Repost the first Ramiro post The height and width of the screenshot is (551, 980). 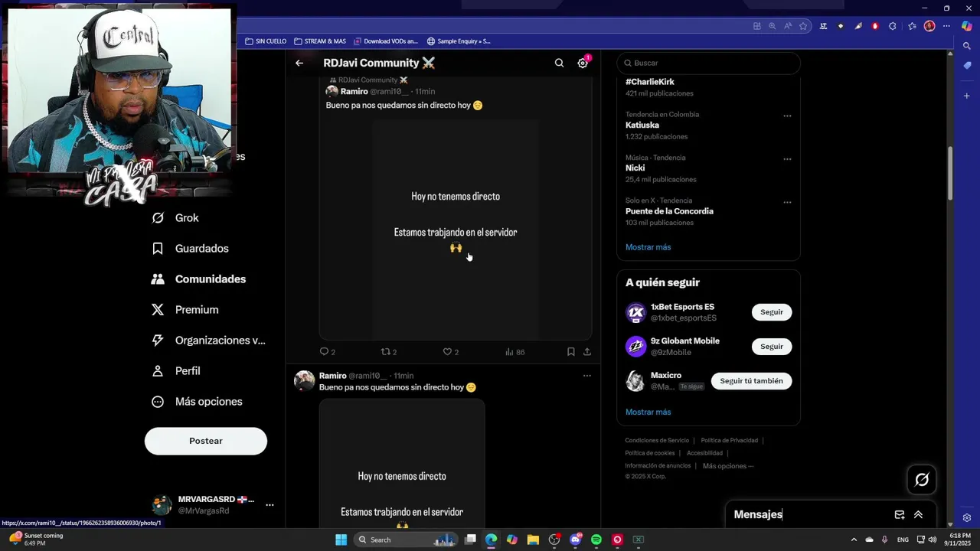389,351
